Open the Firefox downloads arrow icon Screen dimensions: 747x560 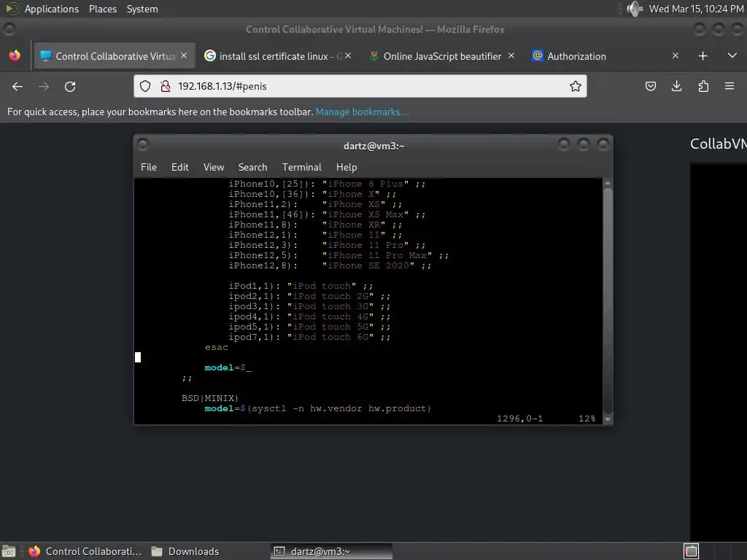pyautogui.click(x=676, y=86)
